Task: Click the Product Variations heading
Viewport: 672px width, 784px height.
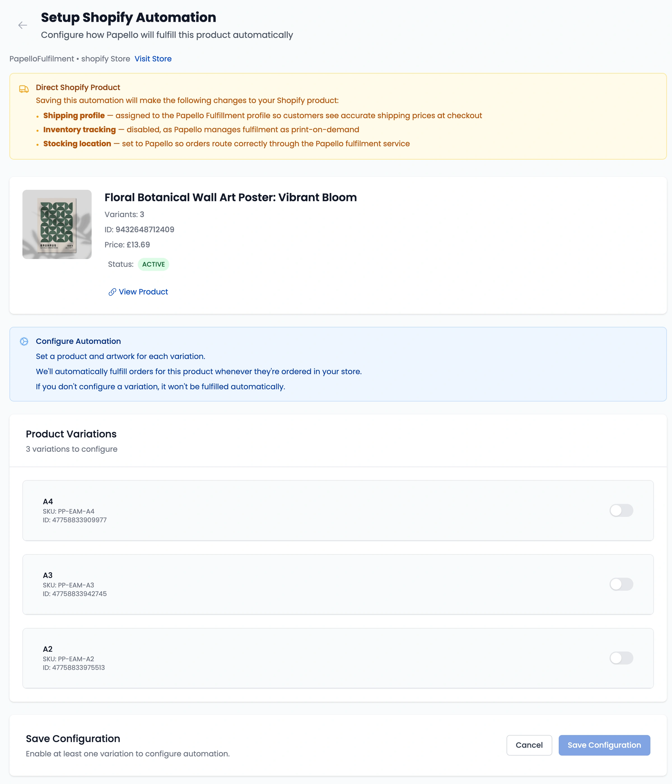Action: (71, 434)
